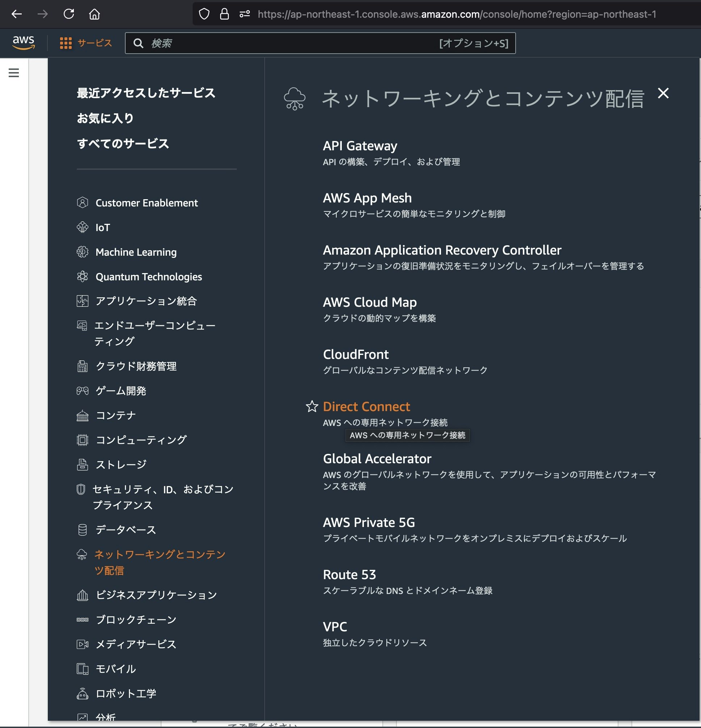Close the ネットワーキングとコンテンツ配信 panel

point(663,93)
